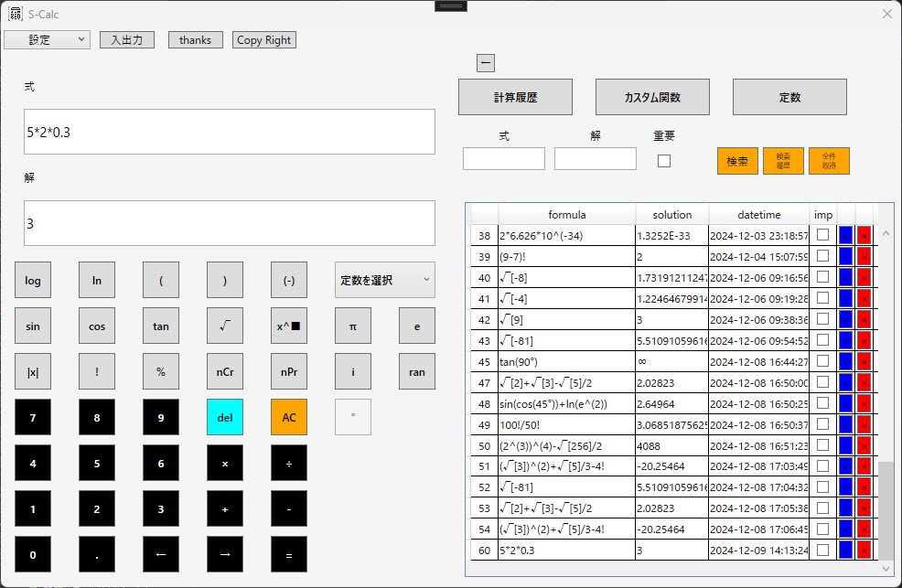Click the orange 検索 search button
902x588 pixels.
(737, 161)
